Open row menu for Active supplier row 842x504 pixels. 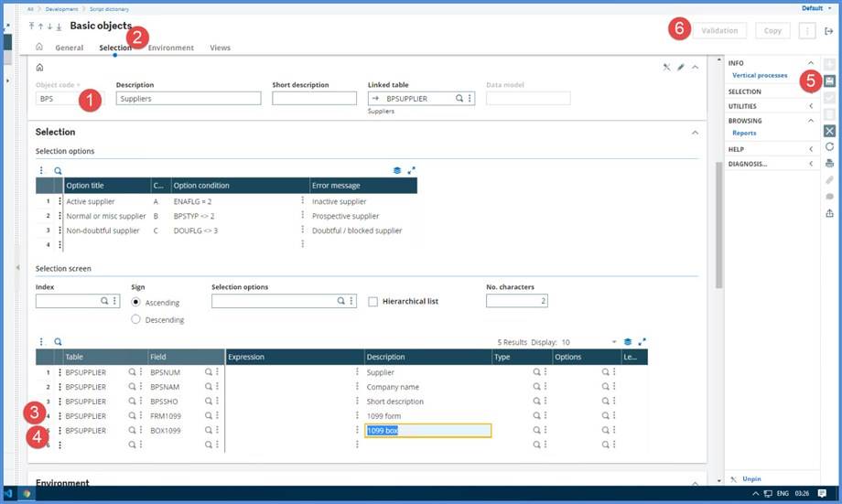(x=59, y=201)
